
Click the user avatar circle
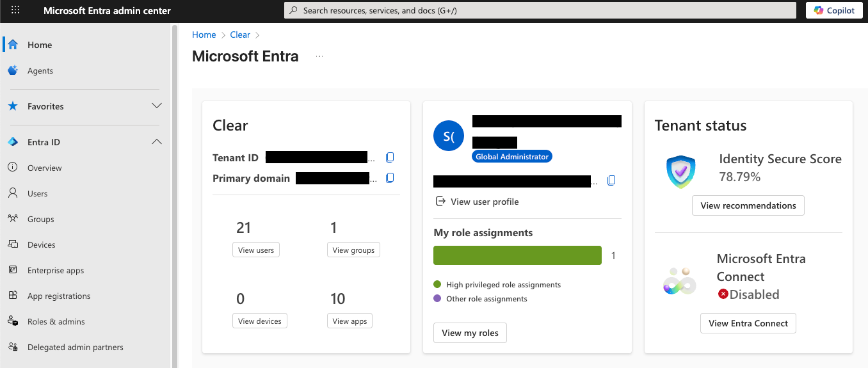[449, 136]
